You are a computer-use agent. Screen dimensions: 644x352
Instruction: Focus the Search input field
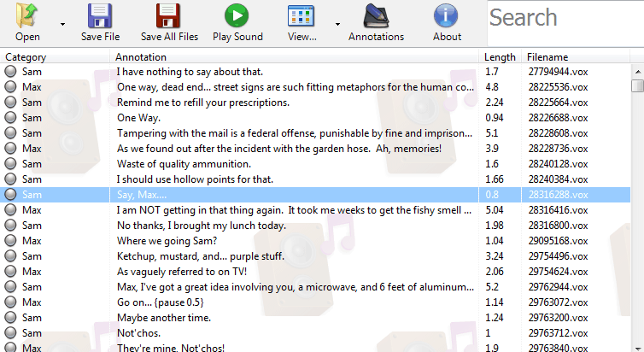tap(565, 23)
